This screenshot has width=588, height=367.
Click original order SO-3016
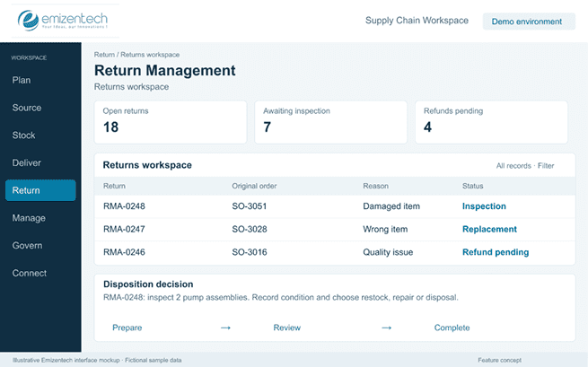[250, 252]
